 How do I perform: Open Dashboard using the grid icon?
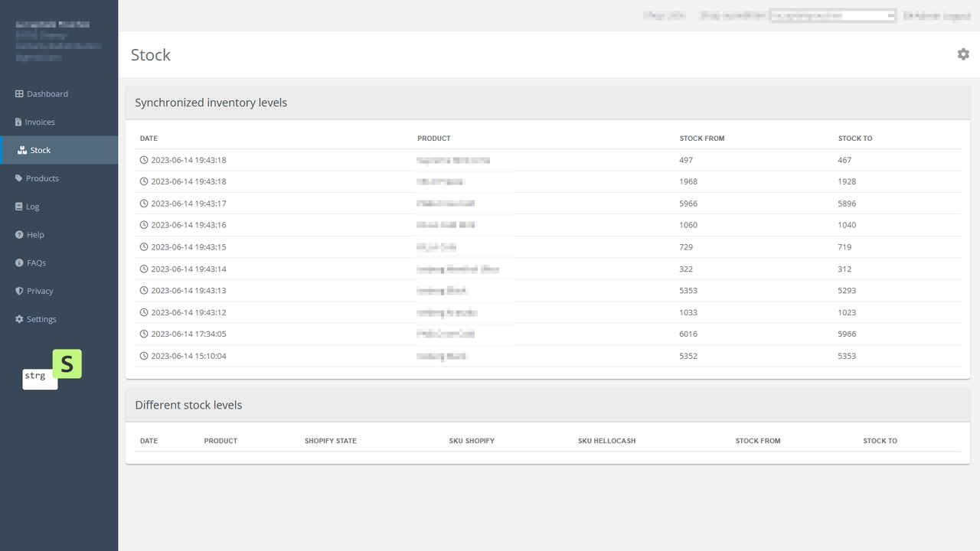click(18, 93)
